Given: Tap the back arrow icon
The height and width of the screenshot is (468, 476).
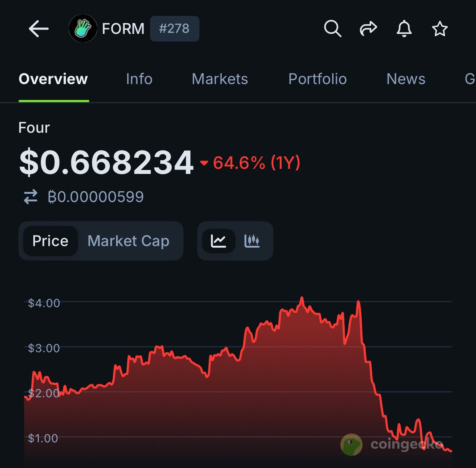Looking at the screenshot, I should coord(38,29).
